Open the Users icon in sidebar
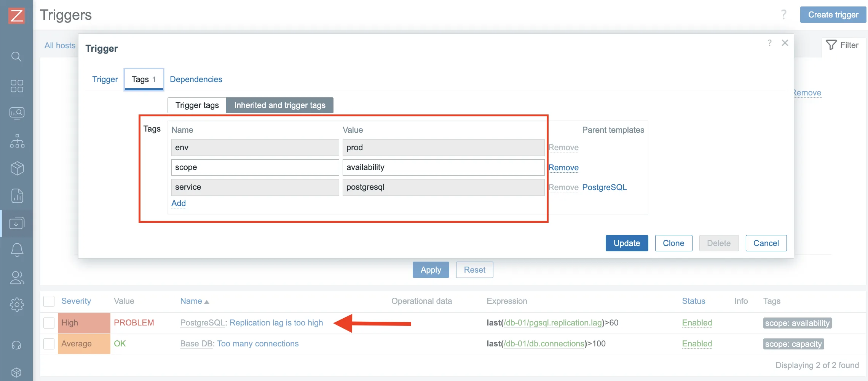This screenshot has height=381, width=868. tap(17, 278)
